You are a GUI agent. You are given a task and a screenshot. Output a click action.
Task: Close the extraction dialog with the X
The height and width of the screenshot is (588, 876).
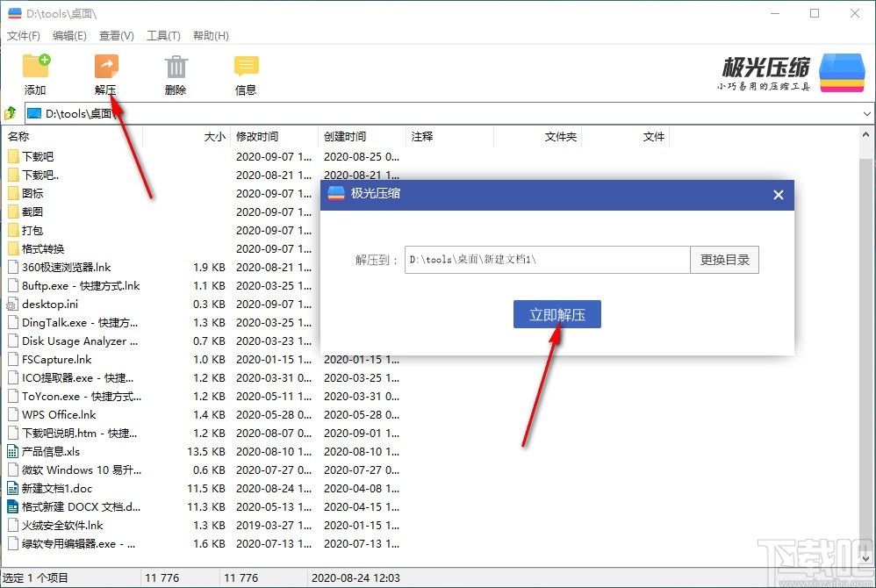point(778,194)
